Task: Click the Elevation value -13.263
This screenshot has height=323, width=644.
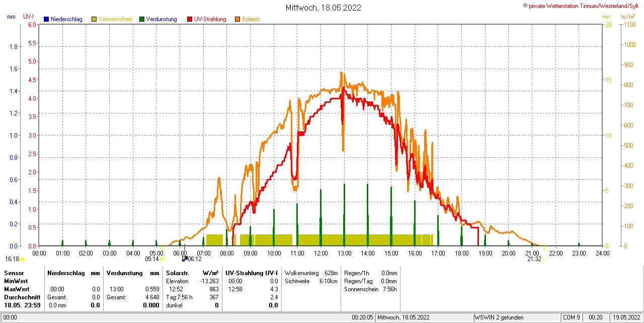Action: pyautogui.click(x=209, y=281)
